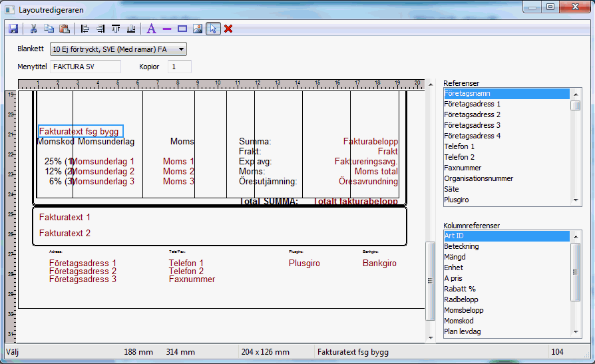Activate the pointer selection tool
Image resolution: width=595 pixels, height=364 pixels.
point(213,29)
